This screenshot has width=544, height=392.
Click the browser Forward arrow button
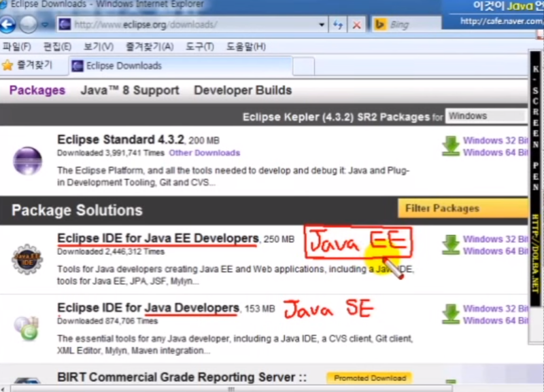[29, 24]
